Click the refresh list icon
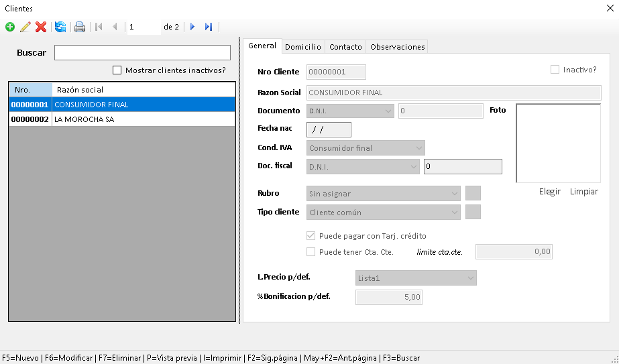 60,27
